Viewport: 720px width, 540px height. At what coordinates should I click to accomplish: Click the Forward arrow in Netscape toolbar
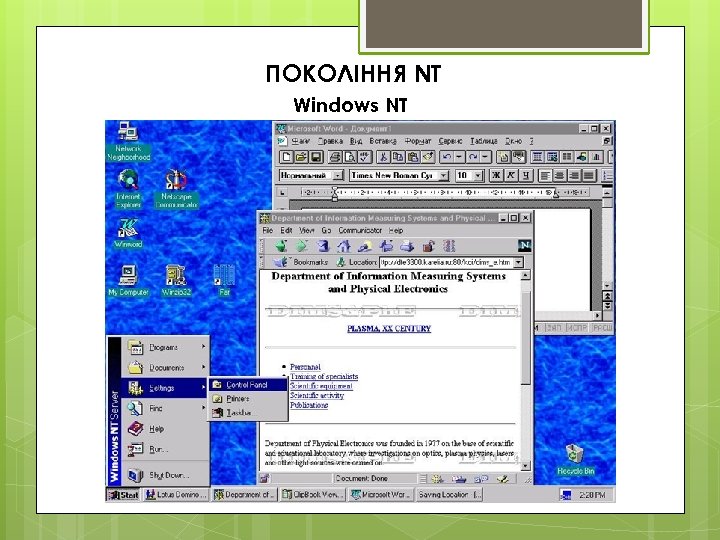pos(302,246)
